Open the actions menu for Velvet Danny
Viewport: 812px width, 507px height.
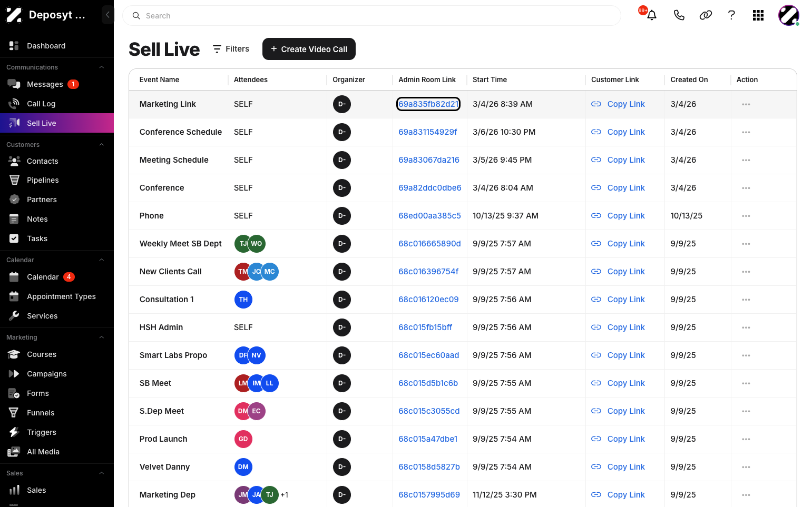point(746,467)
